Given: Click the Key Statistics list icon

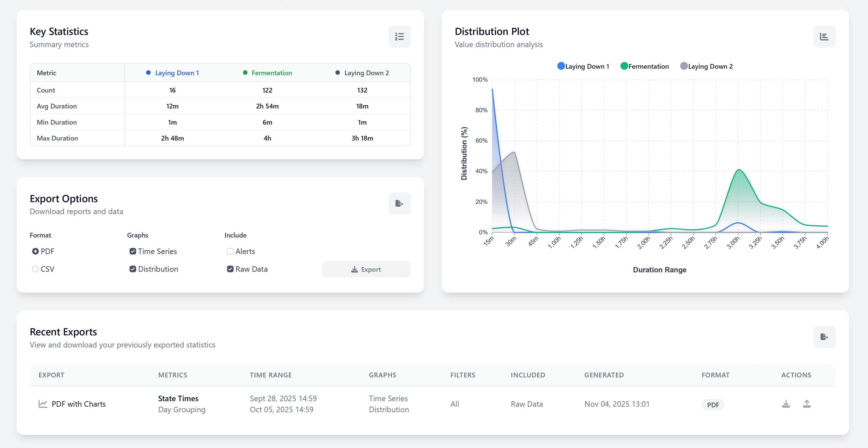Looking at the screenshot, I should point(399,36).
